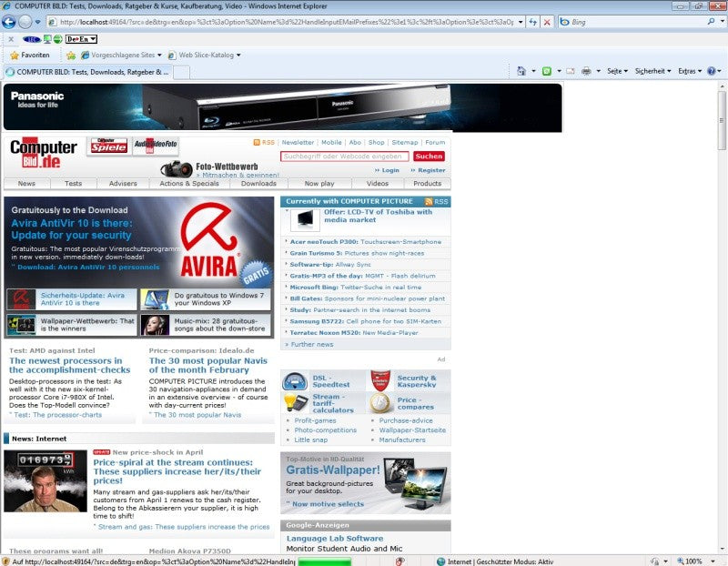This screenshot has width=728, height=566.
Task: Click the red Suchen button
Action: pyautogui.click(x=429, y=157)
